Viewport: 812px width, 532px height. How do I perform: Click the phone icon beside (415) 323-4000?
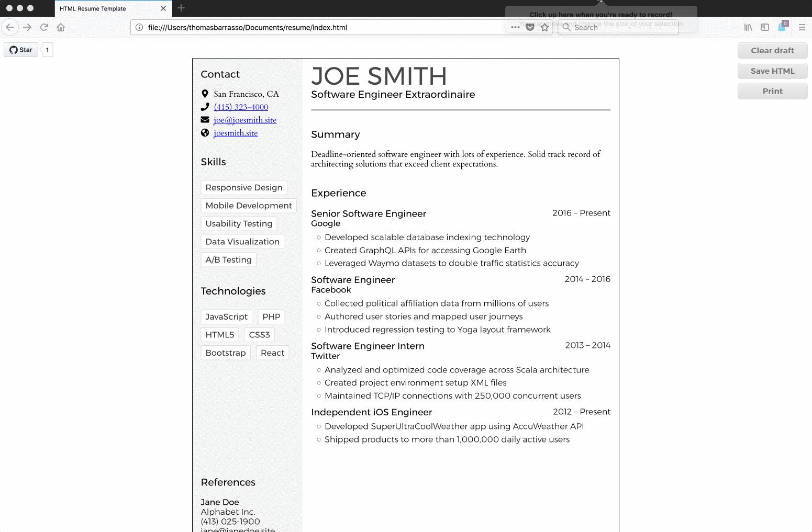coord(205,106)
